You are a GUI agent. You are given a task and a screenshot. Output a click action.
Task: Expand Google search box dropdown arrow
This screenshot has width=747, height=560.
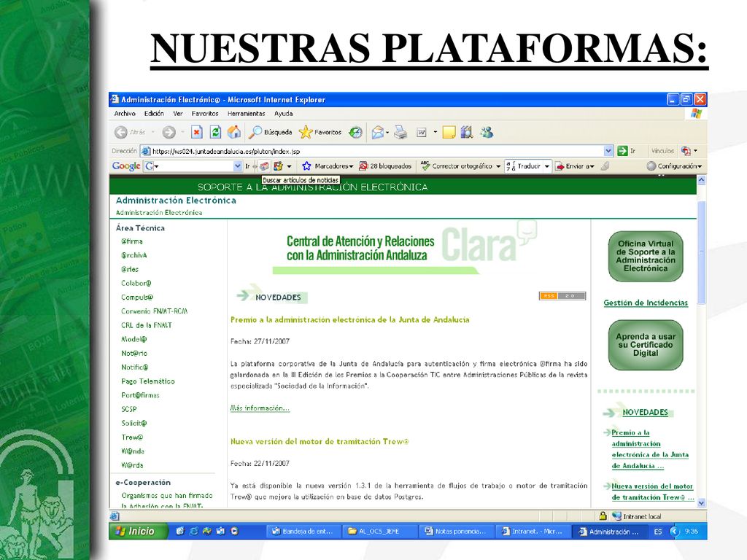tap(238, 166)
